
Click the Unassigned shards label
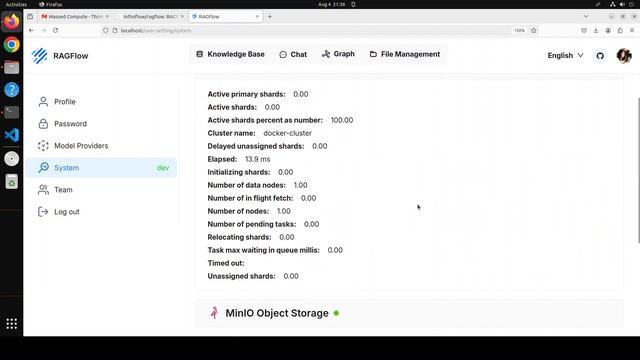pyautogui.click(x=242, y=276)
